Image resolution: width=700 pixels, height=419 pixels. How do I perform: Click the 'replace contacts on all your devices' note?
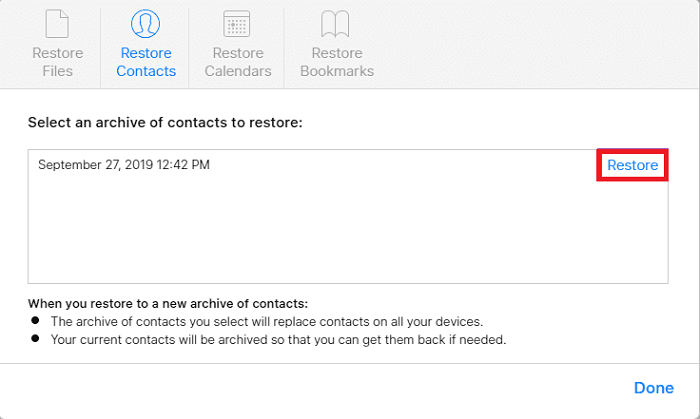click(267, 322)
